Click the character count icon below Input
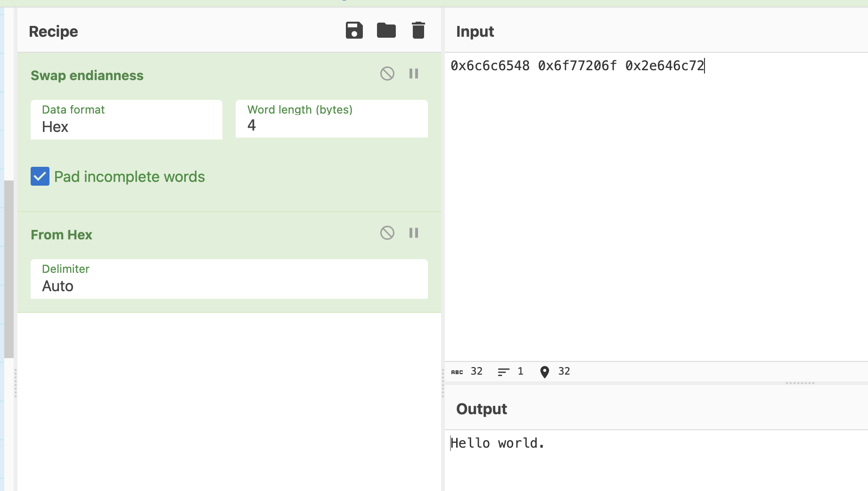This screenshot has height=491, width=868. (457, 372)
